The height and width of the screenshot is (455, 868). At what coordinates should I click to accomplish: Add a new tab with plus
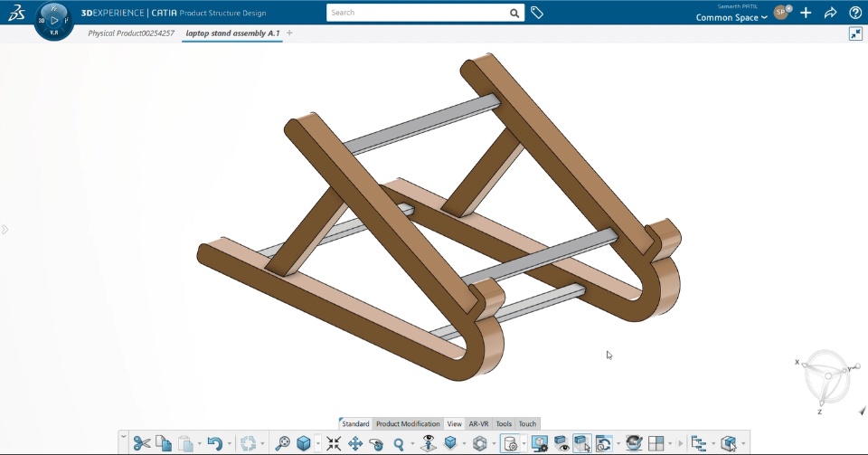coord(289,33)
